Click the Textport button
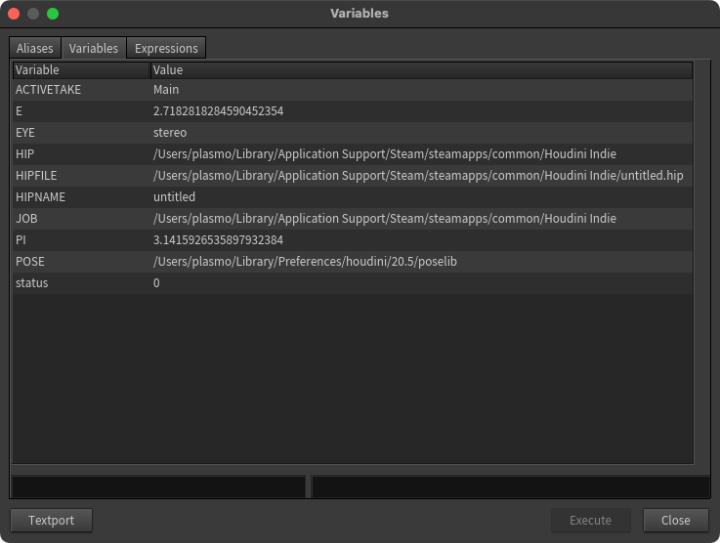 point(50,520)
